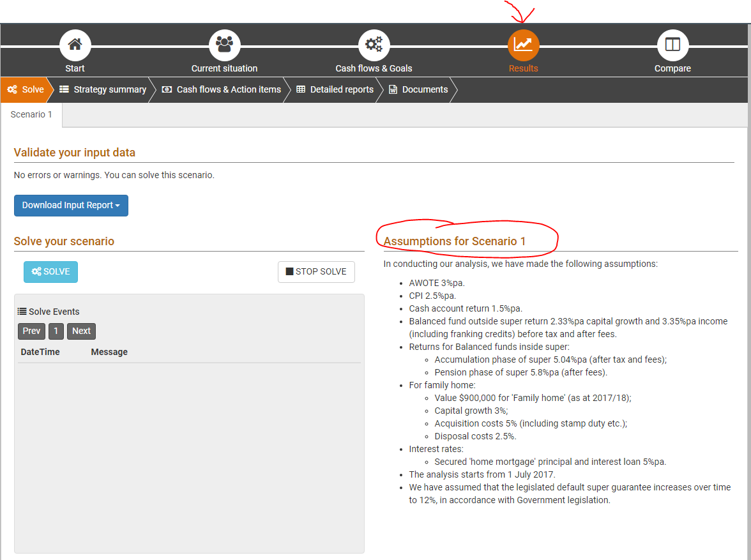Select the Cash flows & Goals gears icon
Image resolution: width=751 pixels, height=560 pixels.
coord(374,45)
